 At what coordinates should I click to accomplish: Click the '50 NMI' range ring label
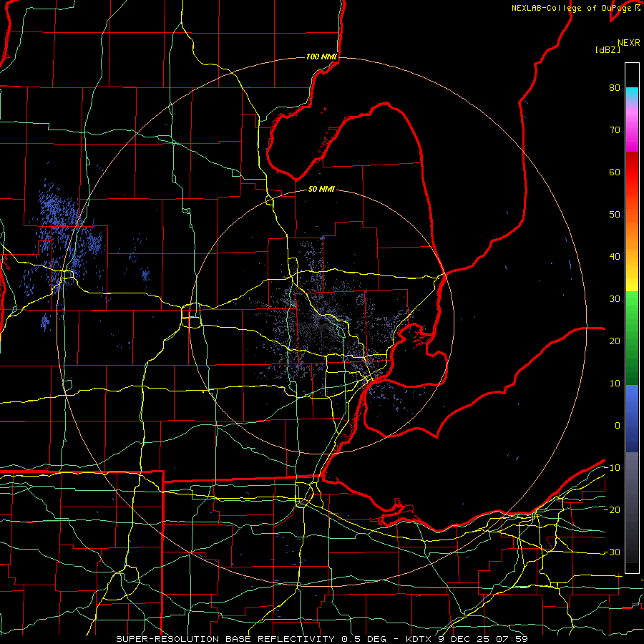pyautogui.click(x=321, y=189)
